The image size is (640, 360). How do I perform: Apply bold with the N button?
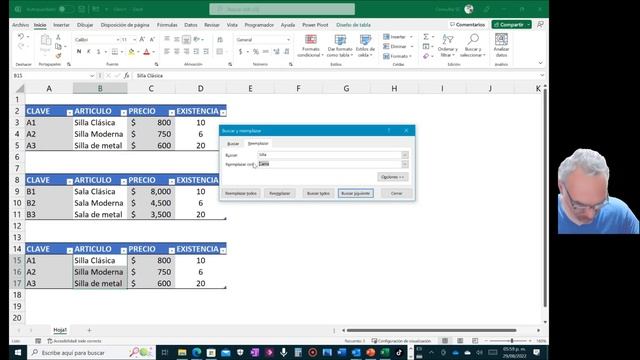click(79, 51)
